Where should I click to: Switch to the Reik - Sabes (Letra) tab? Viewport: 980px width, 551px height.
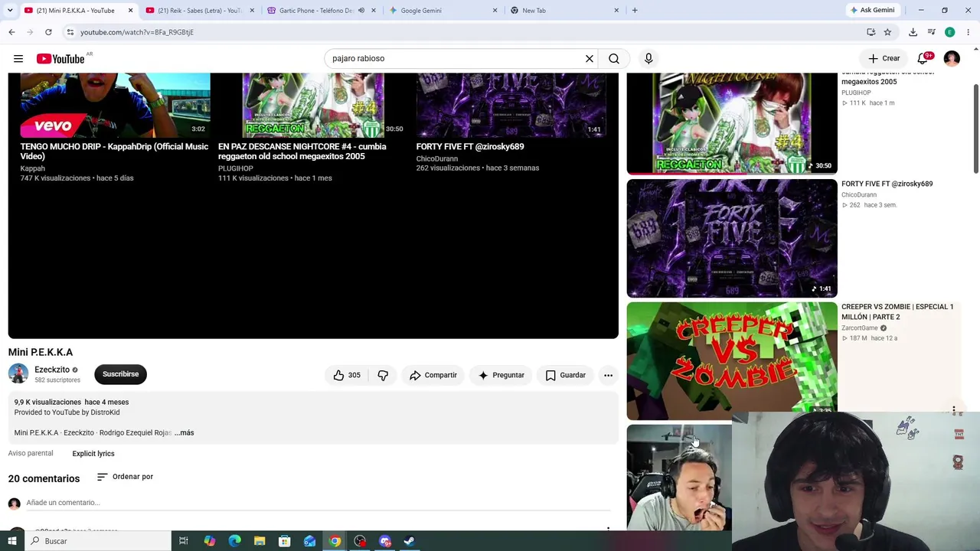click(x=199, y=10)
